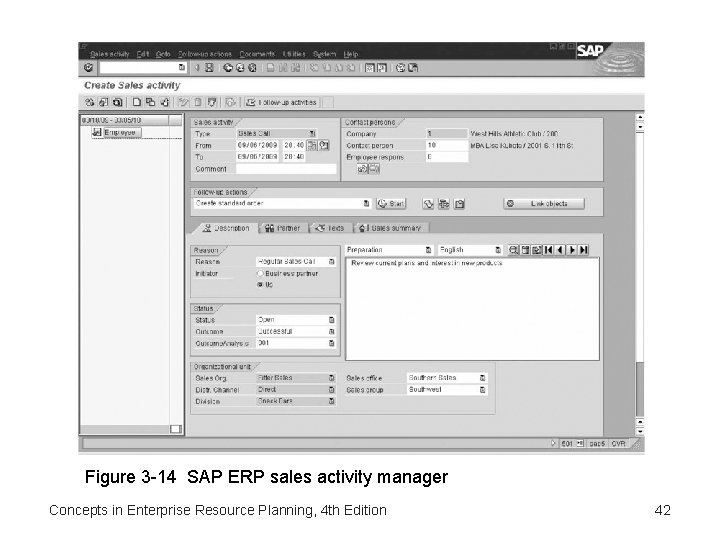Click the Help question mark icon
This screenshot has height=540, width=720.
(400, 68)
